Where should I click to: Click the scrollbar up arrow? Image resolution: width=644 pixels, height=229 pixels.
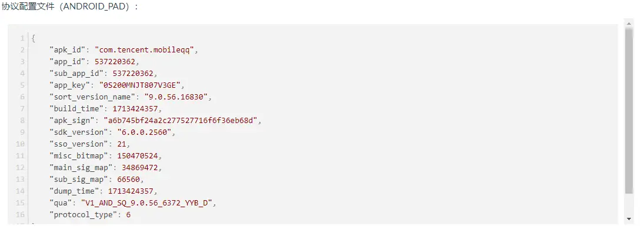(629, 23)
